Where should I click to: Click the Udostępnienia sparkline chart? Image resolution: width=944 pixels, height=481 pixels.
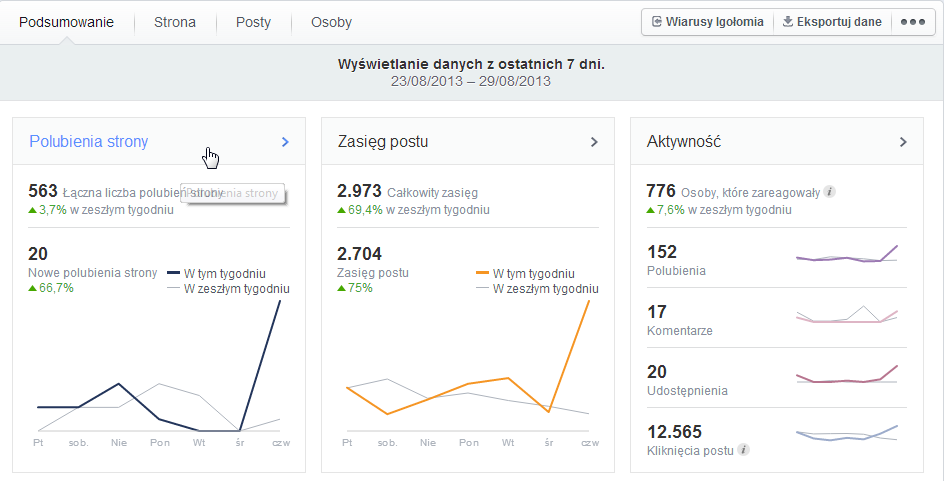[847, 374]
